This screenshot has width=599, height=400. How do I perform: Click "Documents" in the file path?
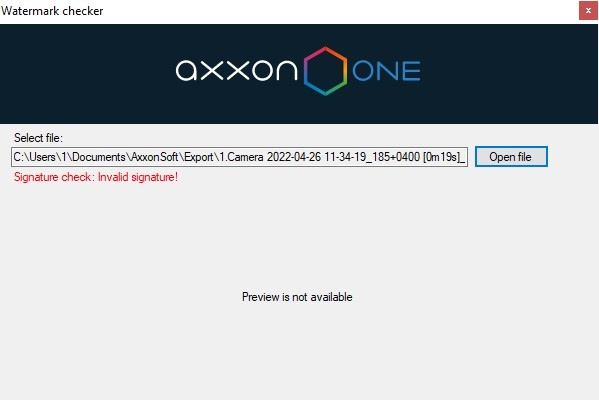99,157
